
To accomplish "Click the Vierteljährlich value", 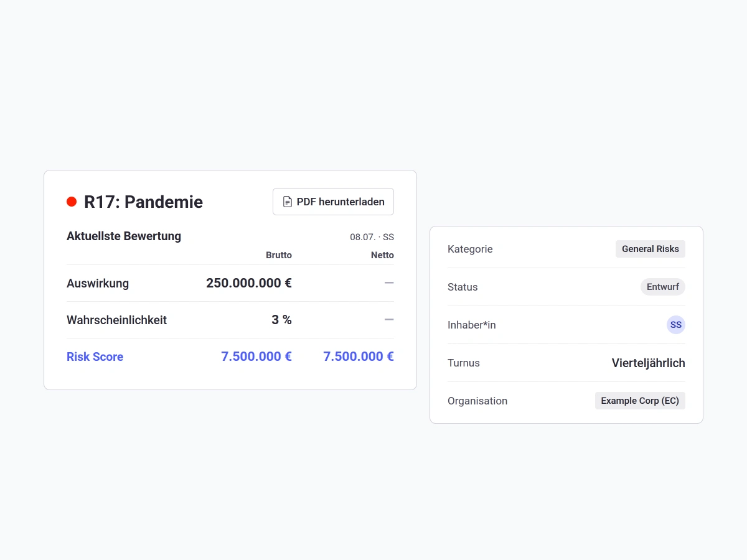I will click(649, 363).
